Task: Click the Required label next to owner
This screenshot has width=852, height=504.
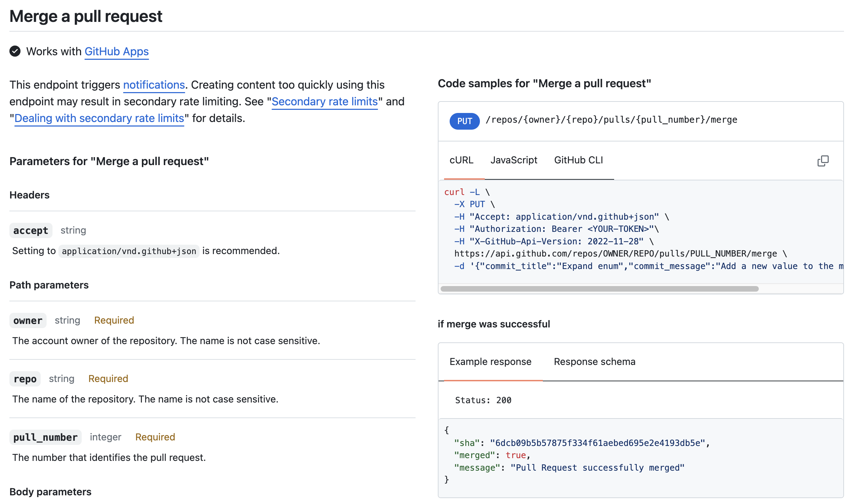Action: 114,320
